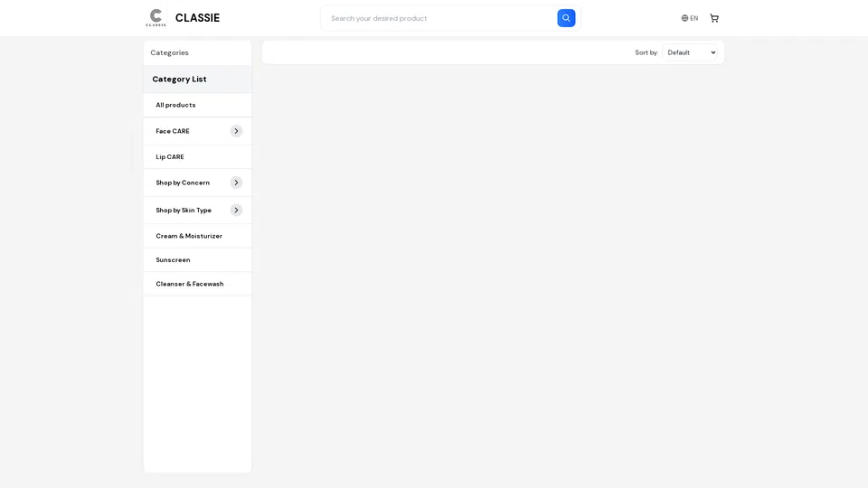The width and height of the screenshot is (868, 488).
Task: Click the CLASSIE brand name link
Action: click(x=197, y=18)
